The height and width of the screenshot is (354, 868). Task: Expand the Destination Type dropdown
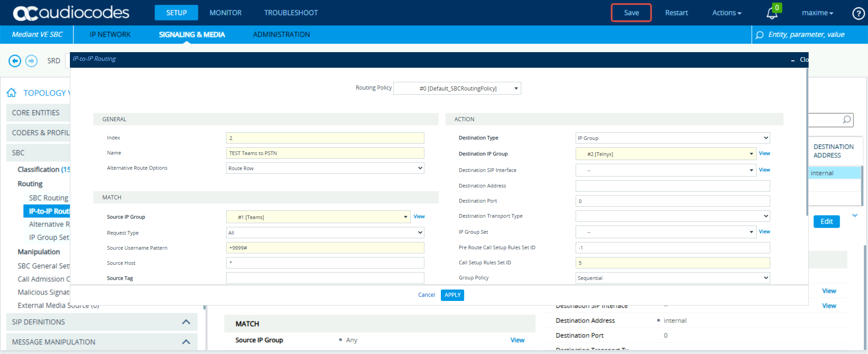672,138
